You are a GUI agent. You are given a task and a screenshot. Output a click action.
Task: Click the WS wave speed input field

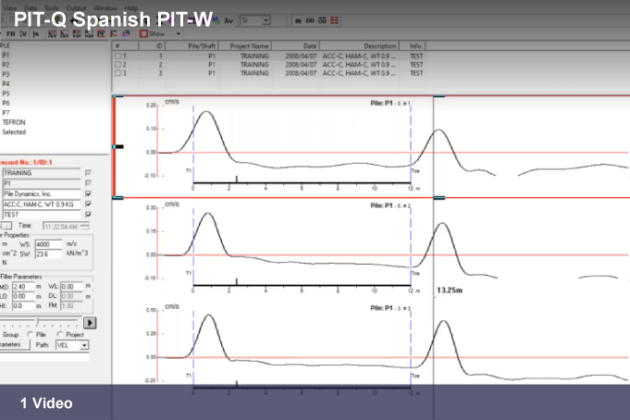[x=49, y=244]
